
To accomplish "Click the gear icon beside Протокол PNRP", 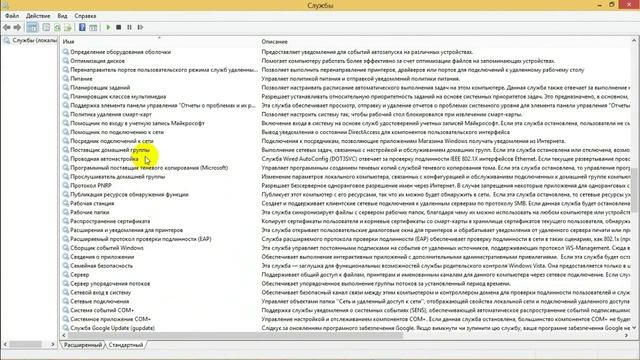I will [66, 185].
